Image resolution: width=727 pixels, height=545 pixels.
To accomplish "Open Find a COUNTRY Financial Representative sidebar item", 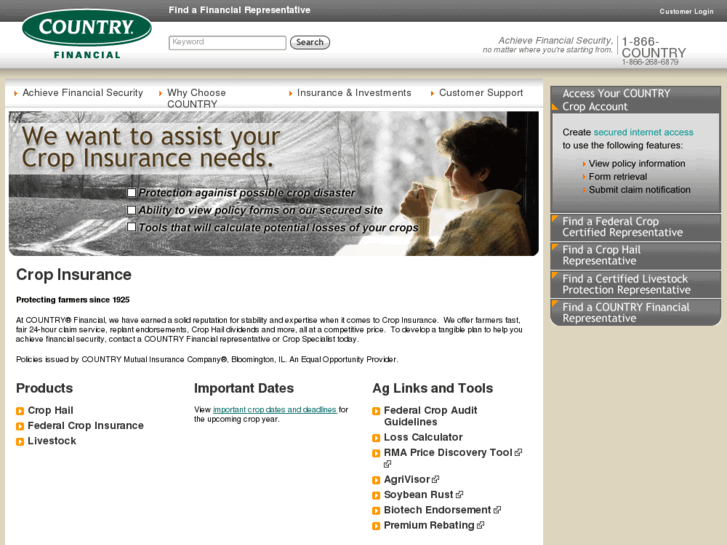I will click(635, 313).
